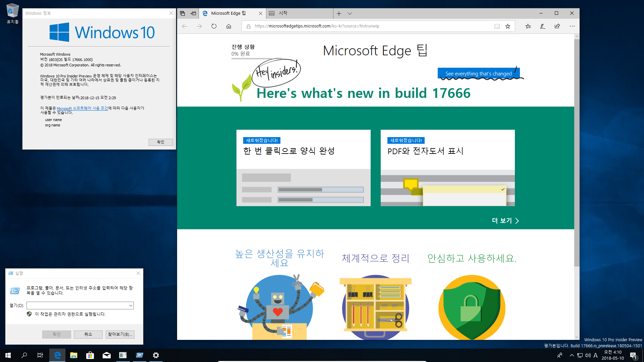This screenshot has height=362, width=644.
Task: Open the Edge Hub favorites list
Action: click(x=528, y=26)
